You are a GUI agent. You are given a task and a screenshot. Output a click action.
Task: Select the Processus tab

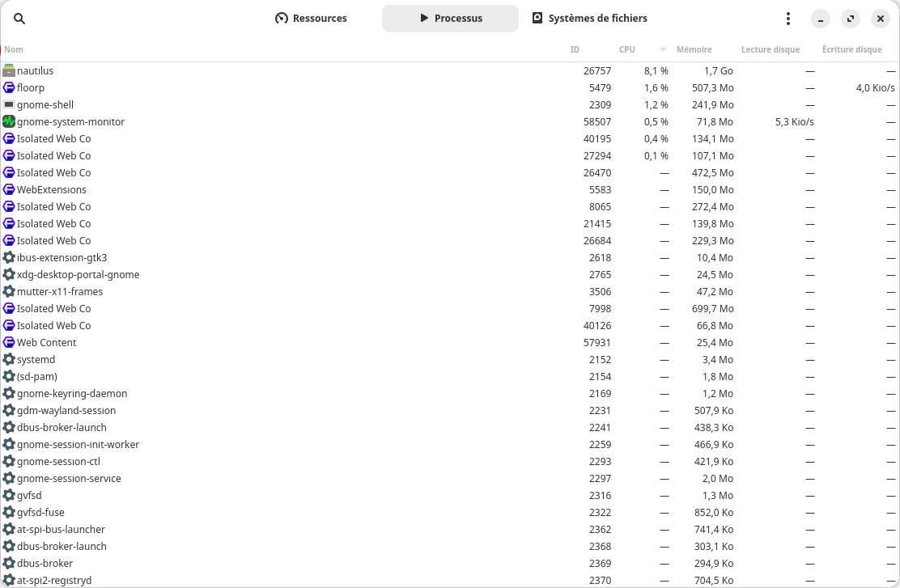(450, 19)
